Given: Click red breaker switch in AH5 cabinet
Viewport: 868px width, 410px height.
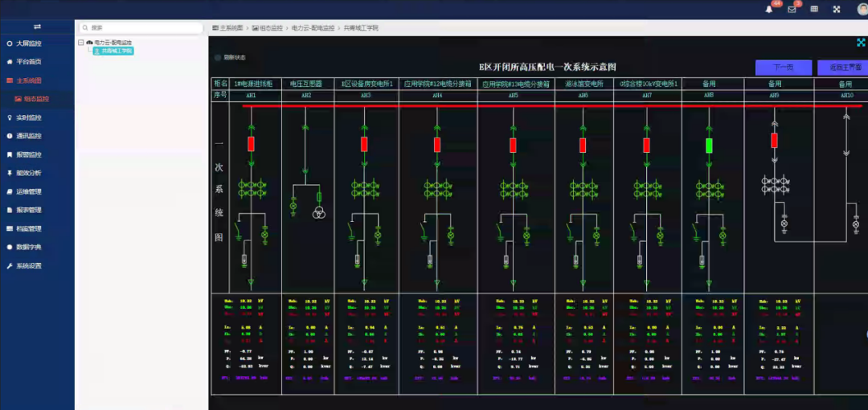Looking at the screenshot, I should coord(513,146).
